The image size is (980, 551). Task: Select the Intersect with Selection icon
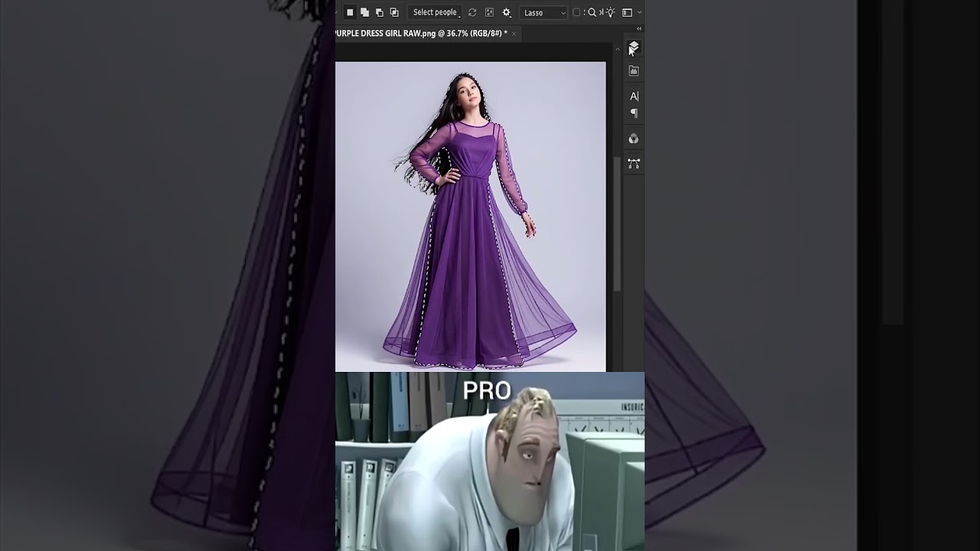coord(394,12)
